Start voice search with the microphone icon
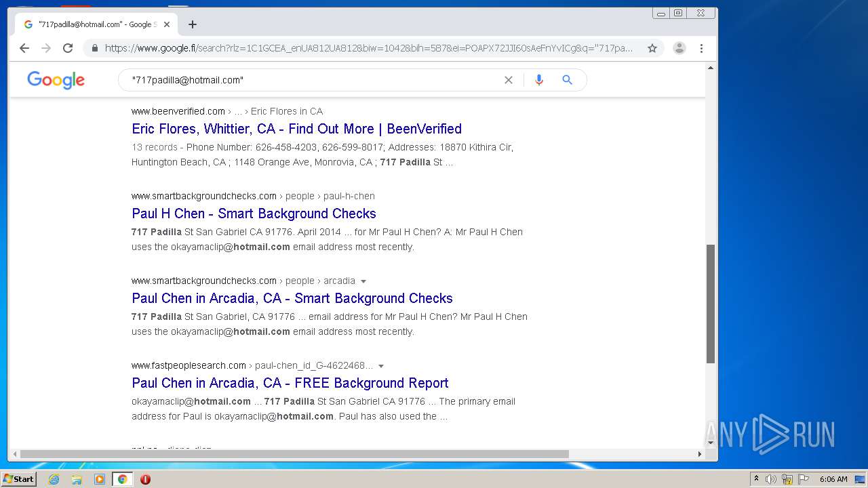 (x=539, y=80)
